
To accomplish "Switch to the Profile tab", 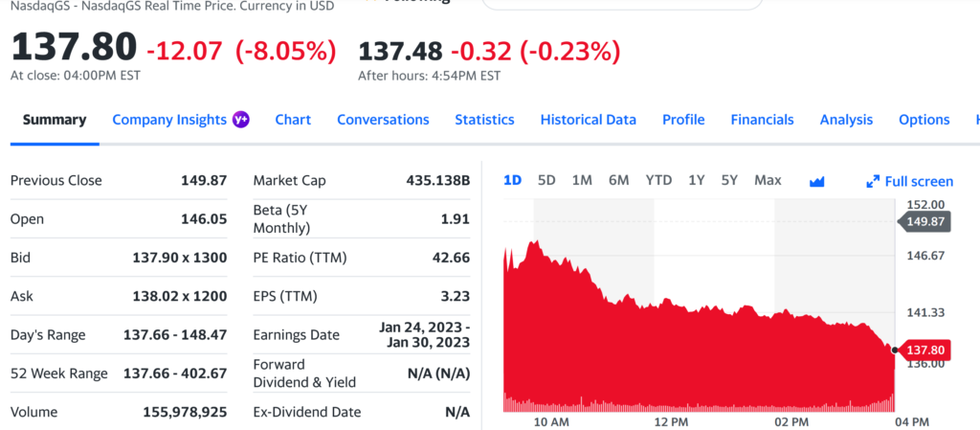I will 683,120.
